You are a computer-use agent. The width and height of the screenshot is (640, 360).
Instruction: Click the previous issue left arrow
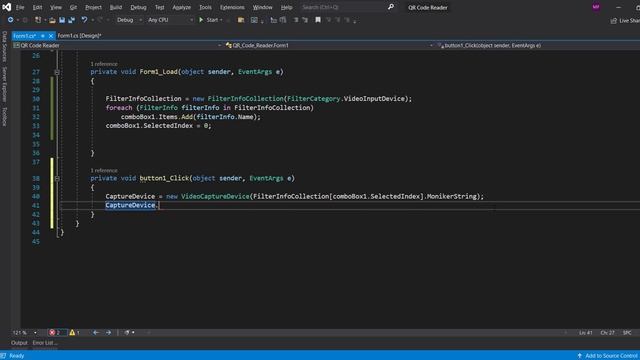[96, 333]
